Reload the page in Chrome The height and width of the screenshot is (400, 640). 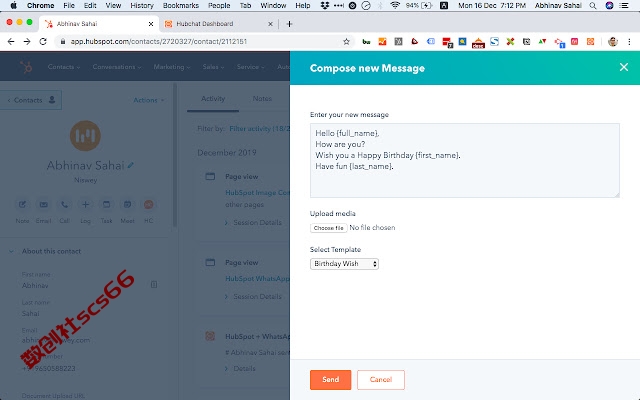[43, 42]
